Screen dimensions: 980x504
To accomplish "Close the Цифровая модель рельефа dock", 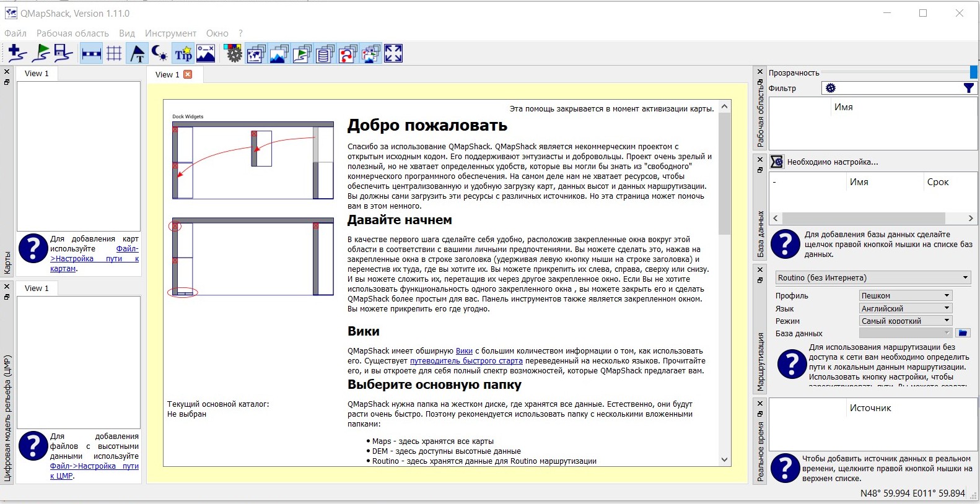I will coord(7,287).
